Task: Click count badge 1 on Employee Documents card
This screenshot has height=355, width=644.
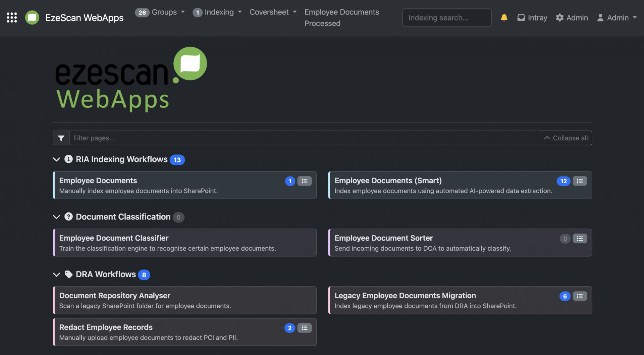Action: tap(290, 181)
